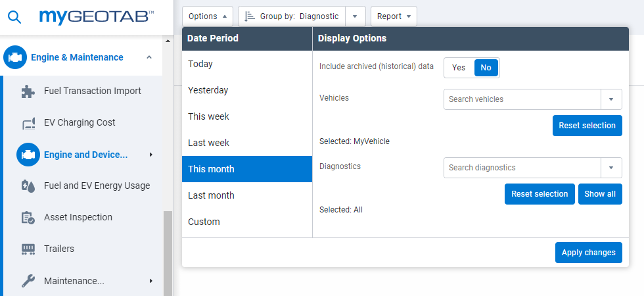This screenshot has height=296, width=644.
Task: Click the Engine and Device engine icon
Action: [x=28, y=155]
